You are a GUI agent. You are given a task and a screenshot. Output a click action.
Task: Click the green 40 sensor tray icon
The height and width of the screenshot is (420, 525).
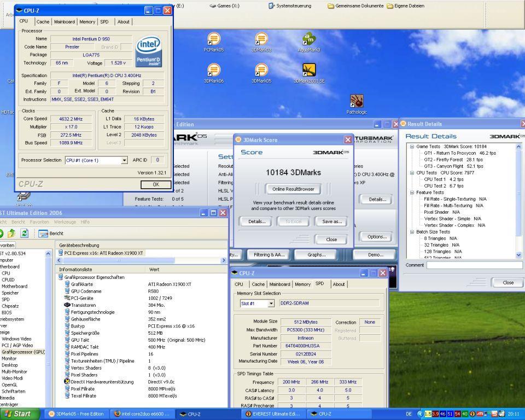(465, 414)
